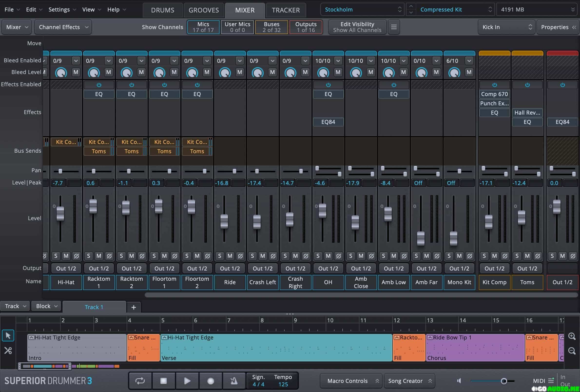Mute the Ride channel
580x392 pixels.
pyautogui.click(x=230, y=256)
